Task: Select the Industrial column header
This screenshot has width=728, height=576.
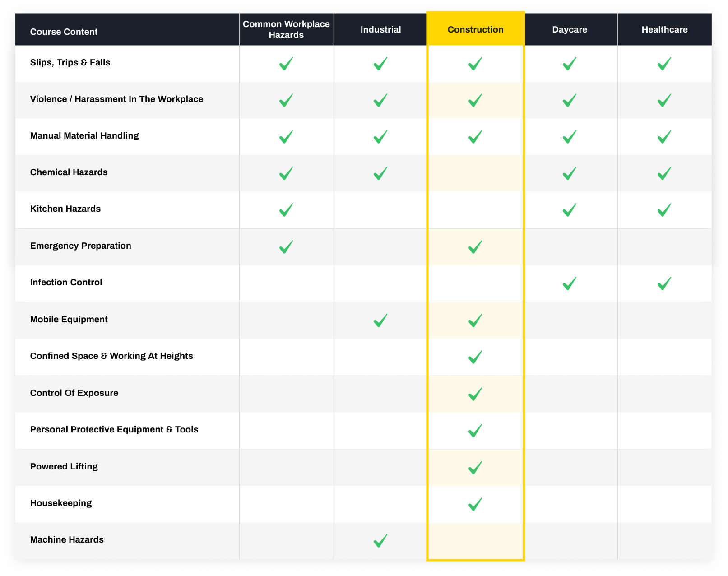Action: pyautogui.click(x=380, y=29)
